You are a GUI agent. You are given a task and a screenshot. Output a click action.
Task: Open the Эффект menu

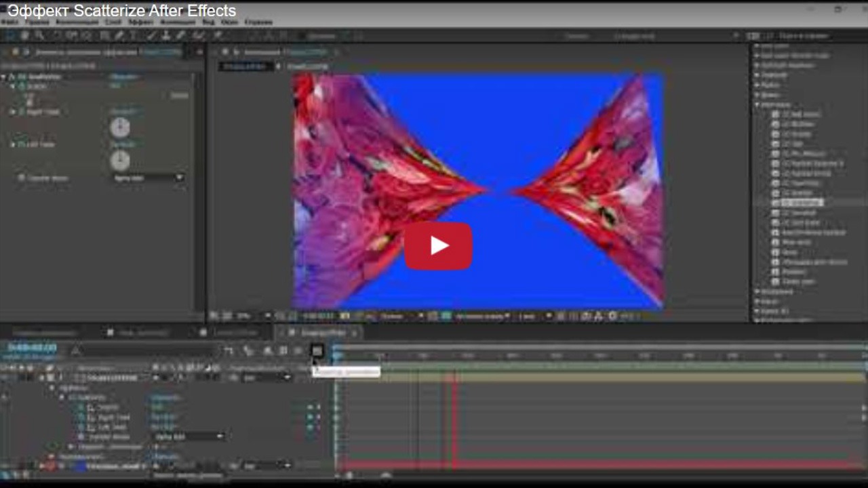(141, 22)
